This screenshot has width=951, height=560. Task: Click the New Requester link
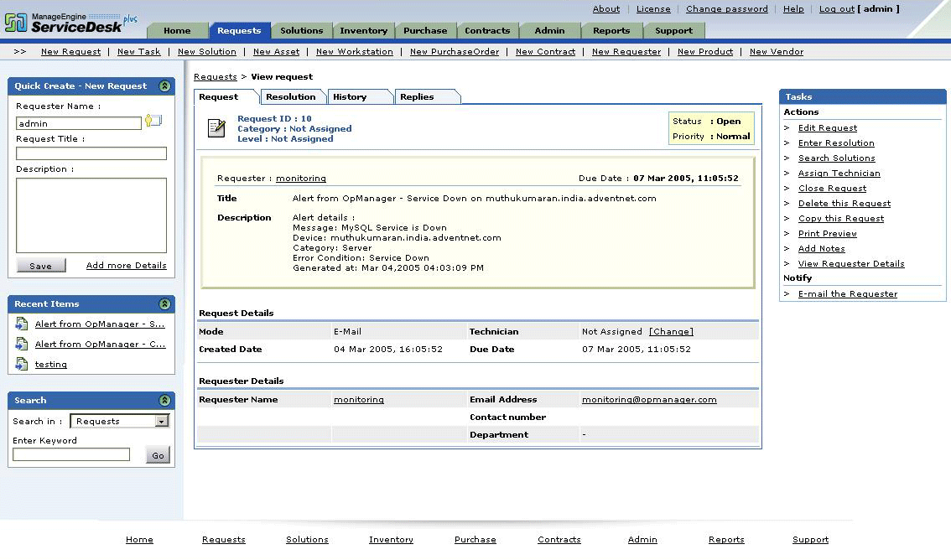(x=626, y=51)
